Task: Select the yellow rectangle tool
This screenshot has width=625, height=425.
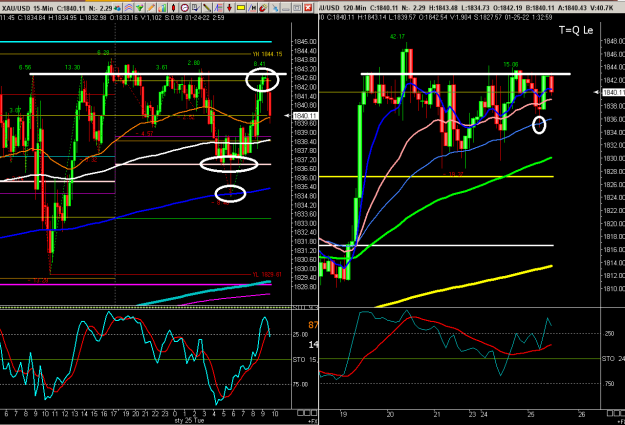Action: tap(241, 8)
